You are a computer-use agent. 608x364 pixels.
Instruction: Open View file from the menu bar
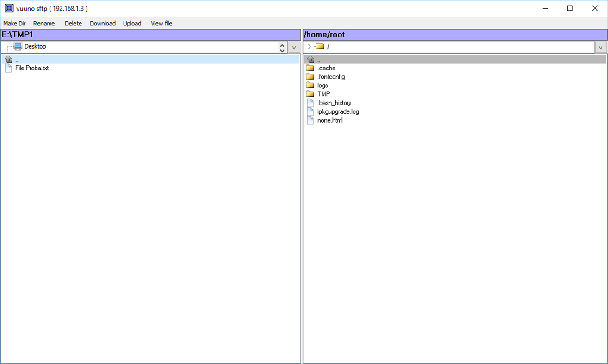tap(161, 24)
